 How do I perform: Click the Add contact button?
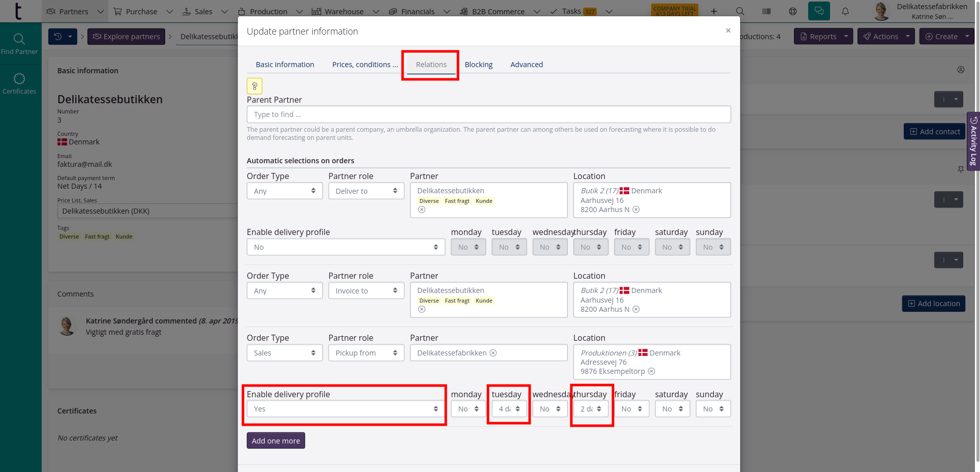click(x=934, y=132)
